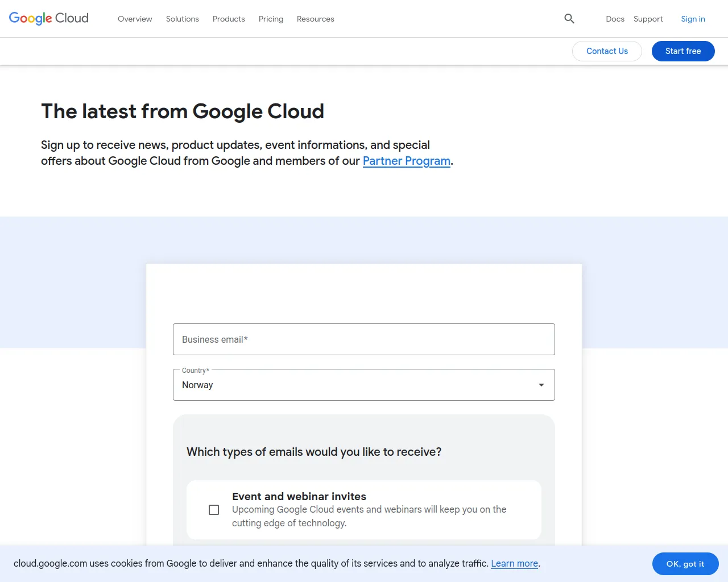This screenshot has width=728, height=582.
Task: Click the Event and webinar invites title
Action: (x=299, y=496)
